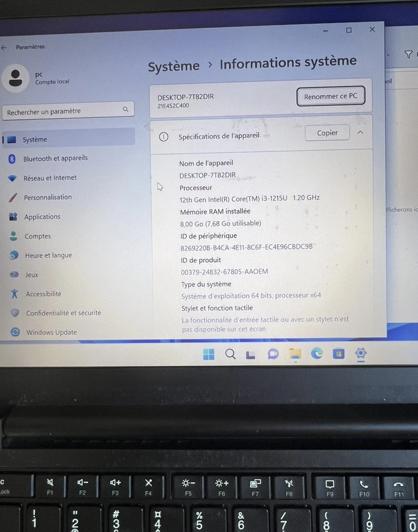
Task: Click the RAM value 8,00 Go (7,68 Go utilisable)
Action: click(x=221, y=223)
